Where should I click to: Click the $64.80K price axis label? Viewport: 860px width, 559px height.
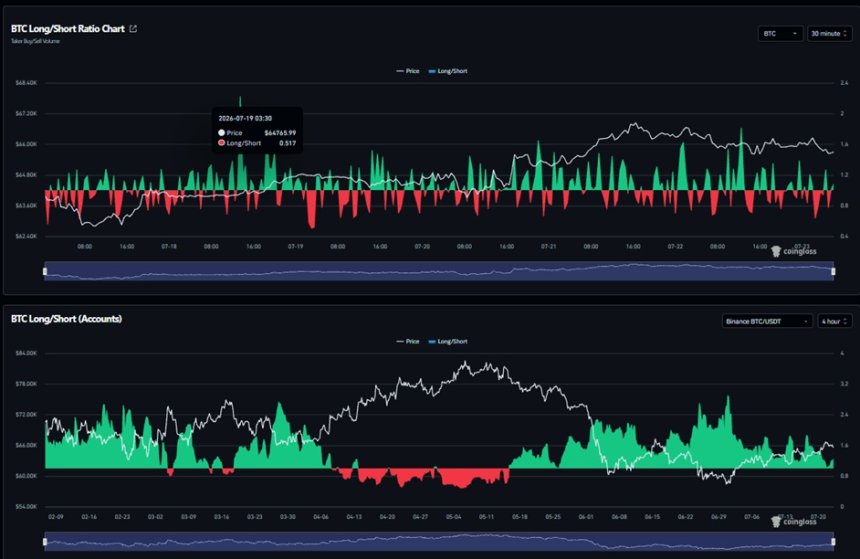26,175
